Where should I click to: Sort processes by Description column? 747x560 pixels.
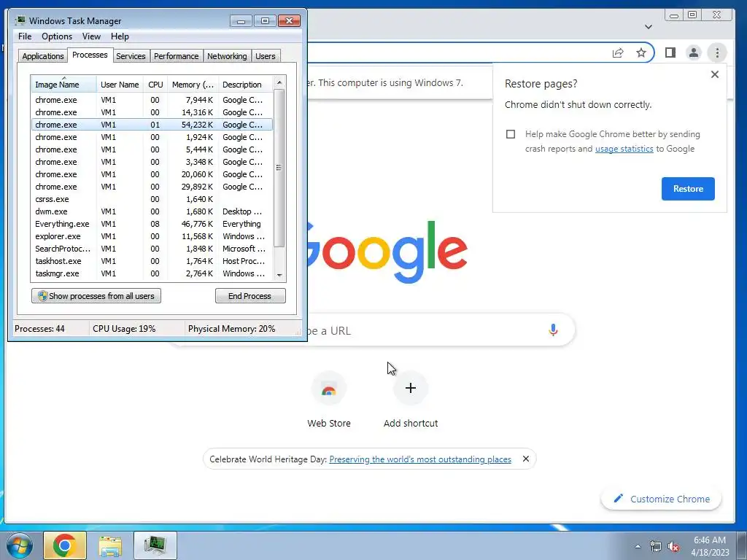(x=245, y=85)
